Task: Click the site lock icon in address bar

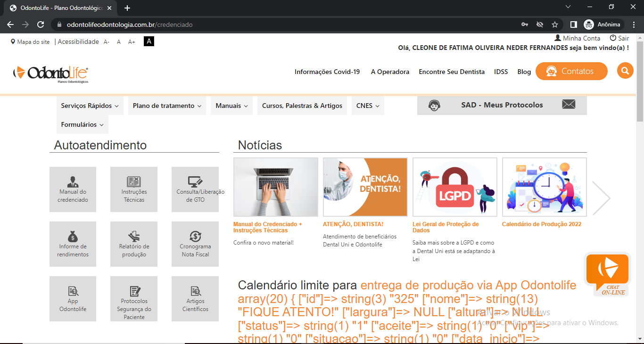Action: coord(59,25)
